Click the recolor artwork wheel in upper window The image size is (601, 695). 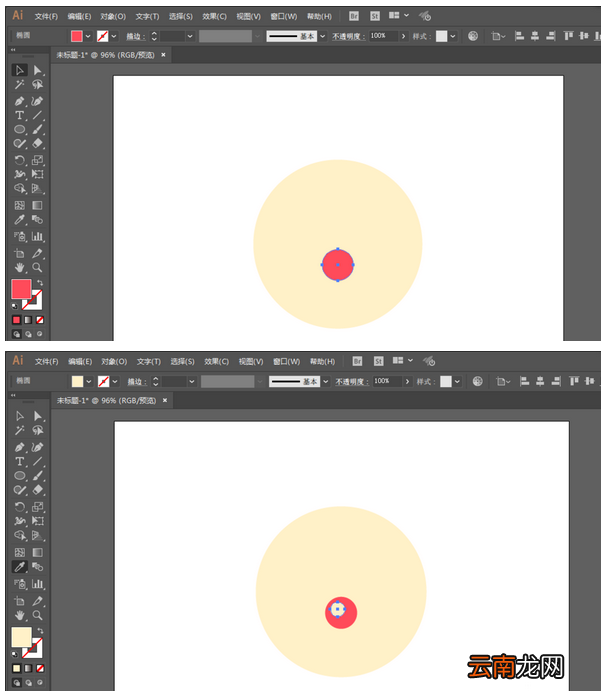[473, 36]
